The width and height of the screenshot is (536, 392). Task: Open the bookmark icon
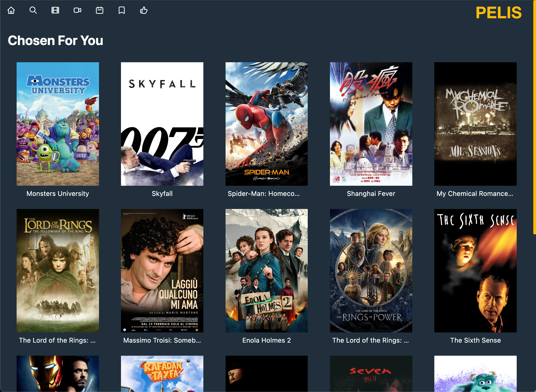click(x=122, y=10)
